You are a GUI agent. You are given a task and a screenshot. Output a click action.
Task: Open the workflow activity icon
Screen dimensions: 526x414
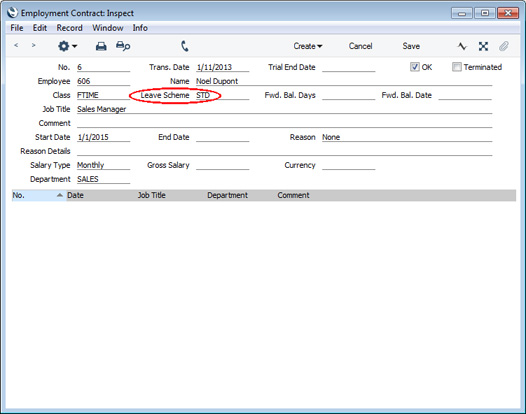462,46
